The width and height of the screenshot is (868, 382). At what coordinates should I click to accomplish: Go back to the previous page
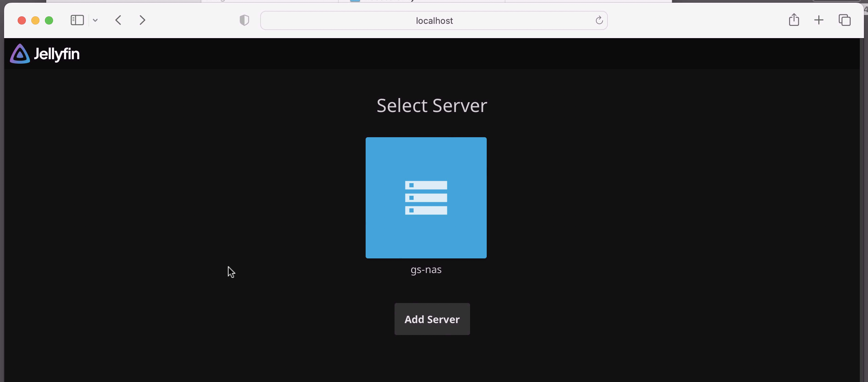118,20
